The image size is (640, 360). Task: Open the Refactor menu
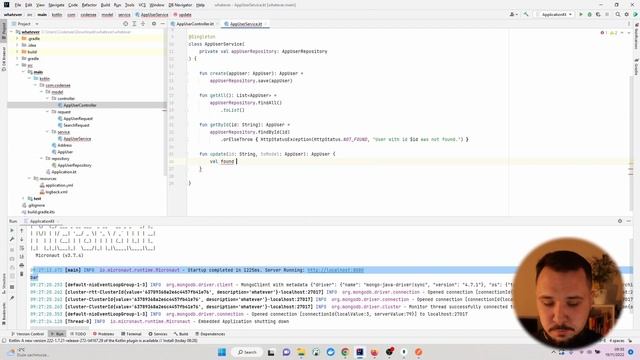point(89,5)
